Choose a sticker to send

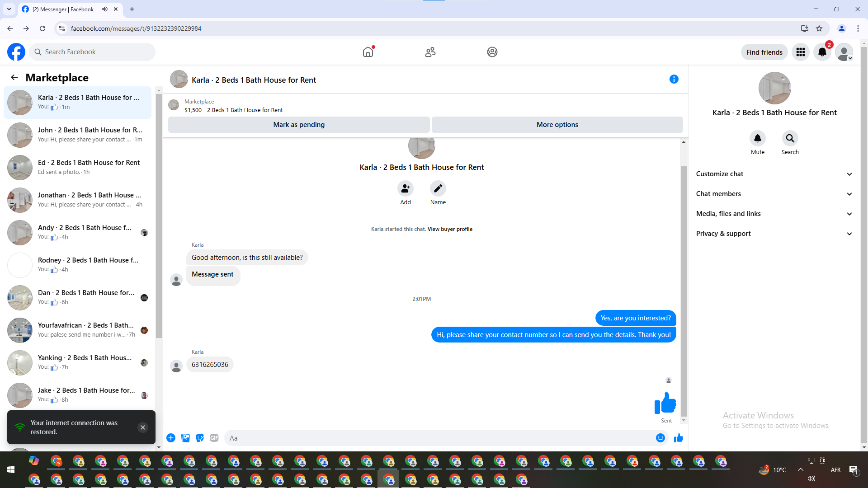(200, 438)
